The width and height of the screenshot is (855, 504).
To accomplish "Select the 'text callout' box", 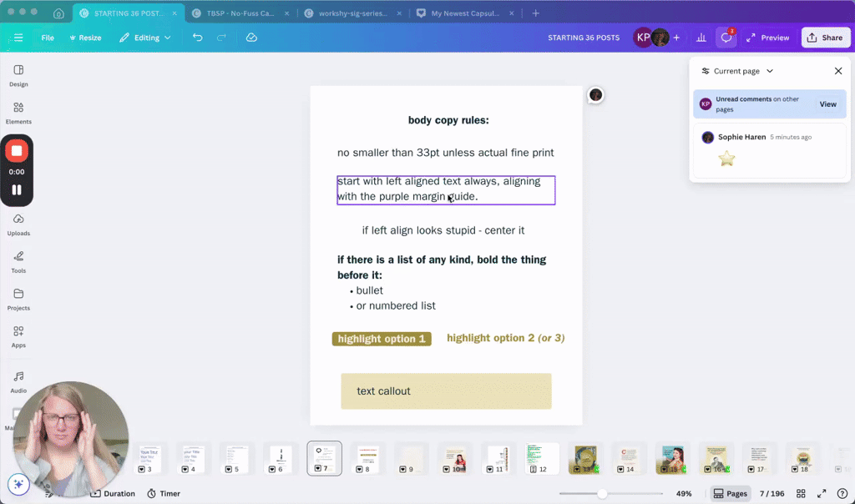I will point(446,391).
